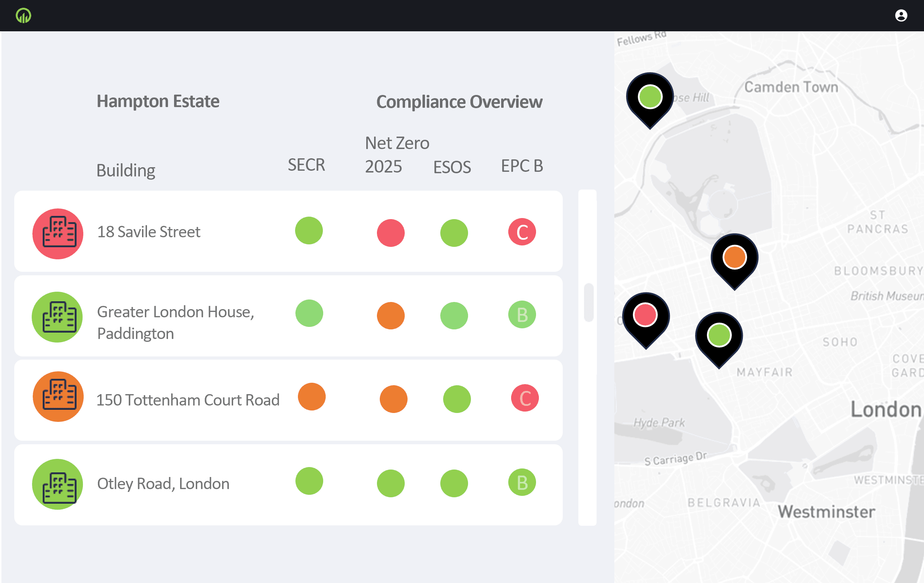
Task: Click orange SECR dot for 150 Tottenham Court Road
Action: [x=311, y=397]
